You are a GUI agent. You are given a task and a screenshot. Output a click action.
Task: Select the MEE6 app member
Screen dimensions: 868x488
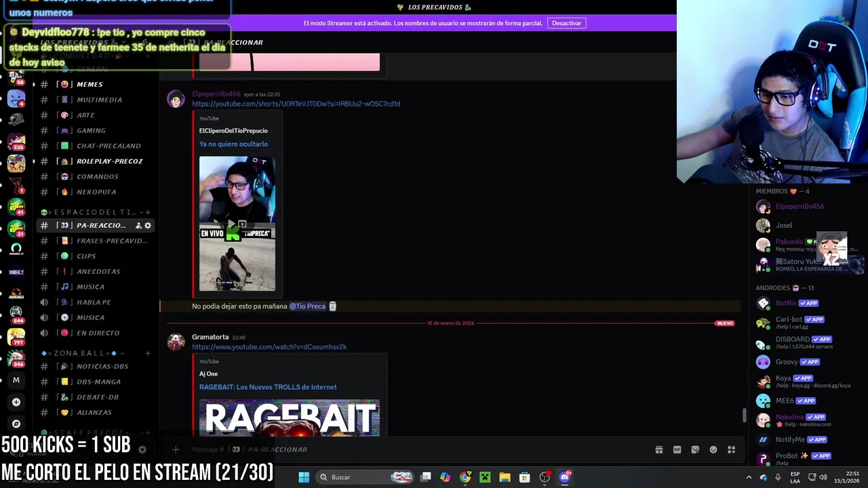pos(808,401)
